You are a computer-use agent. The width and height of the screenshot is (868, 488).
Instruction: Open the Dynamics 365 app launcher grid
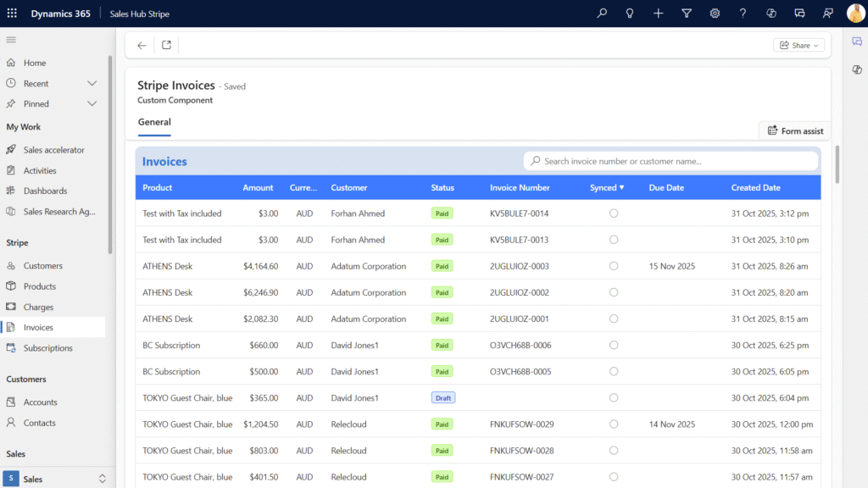[x=12, y=14]
